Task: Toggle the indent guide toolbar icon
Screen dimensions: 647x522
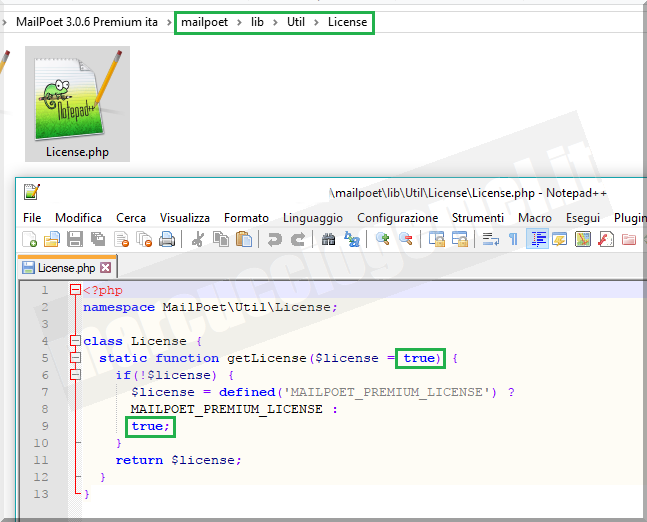Action: tap(537, 239)
